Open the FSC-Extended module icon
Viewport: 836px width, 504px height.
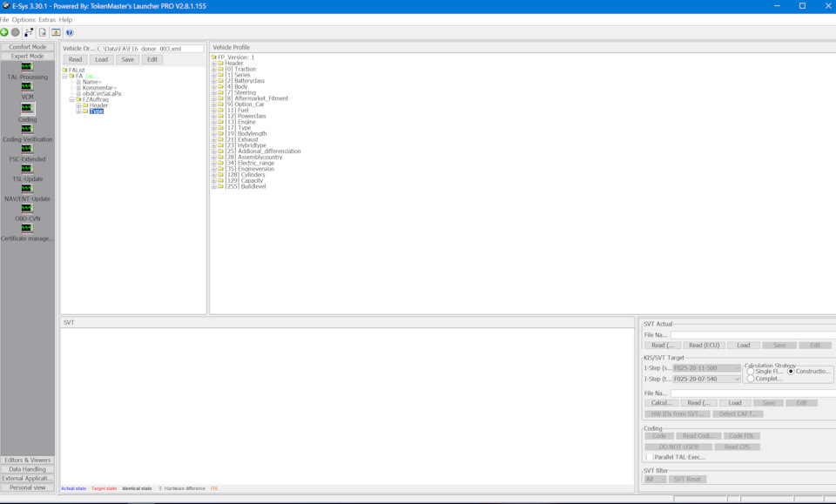(27, 149)
